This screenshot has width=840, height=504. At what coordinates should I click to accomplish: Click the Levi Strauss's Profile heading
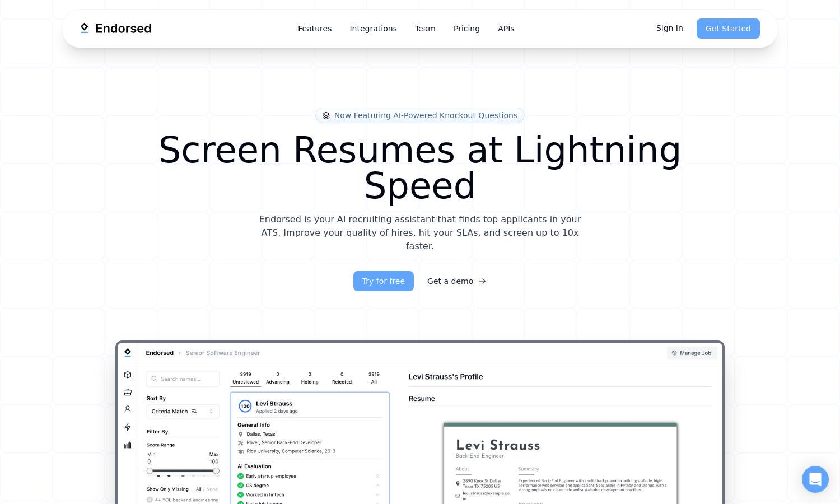(x=446, y=377)
